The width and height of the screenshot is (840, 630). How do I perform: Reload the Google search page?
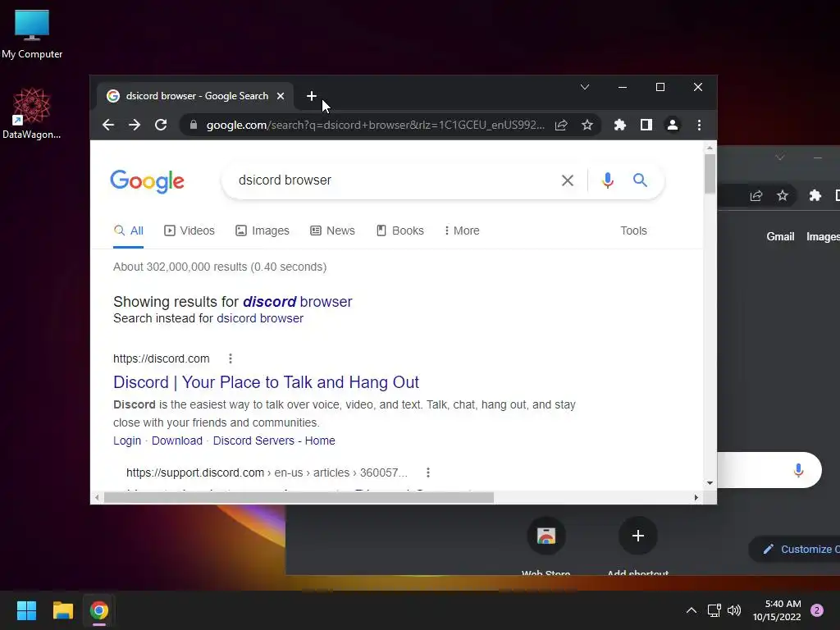point(161,125)
